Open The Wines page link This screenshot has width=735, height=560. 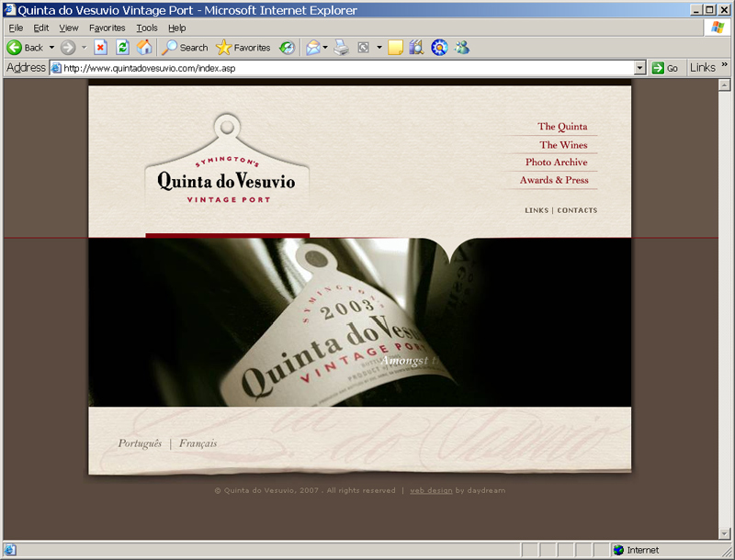(x=563, y=145)
